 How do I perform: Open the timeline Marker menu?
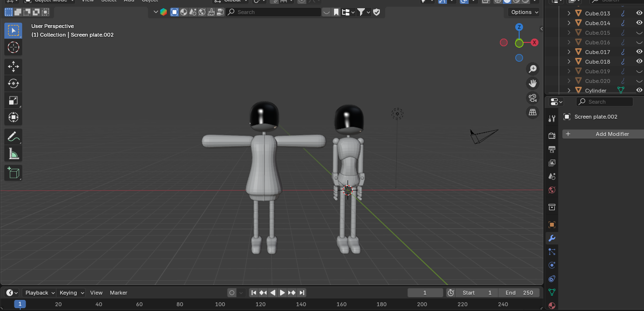[119, 293]
